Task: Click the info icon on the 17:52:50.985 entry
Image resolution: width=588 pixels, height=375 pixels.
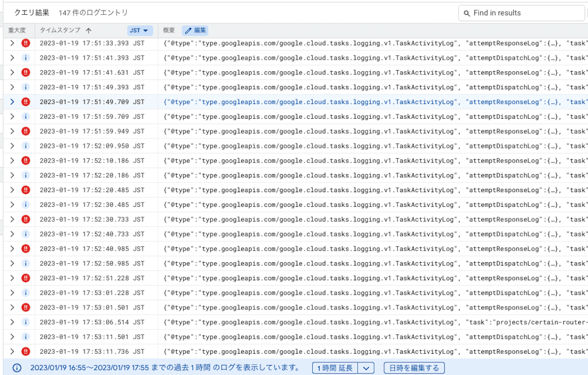Action: (26, 263)
